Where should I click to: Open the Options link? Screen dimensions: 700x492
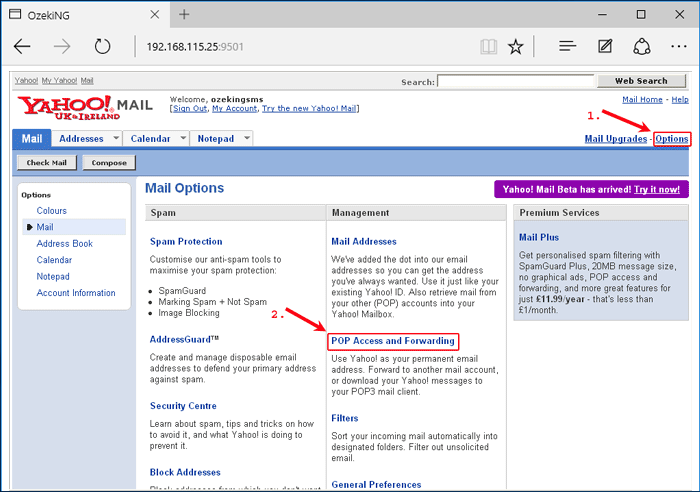672,139
